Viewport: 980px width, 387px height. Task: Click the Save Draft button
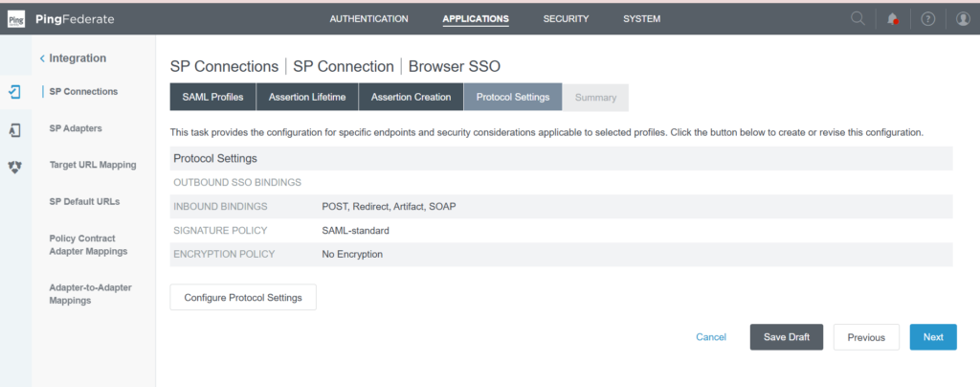(x=787, y=337)
